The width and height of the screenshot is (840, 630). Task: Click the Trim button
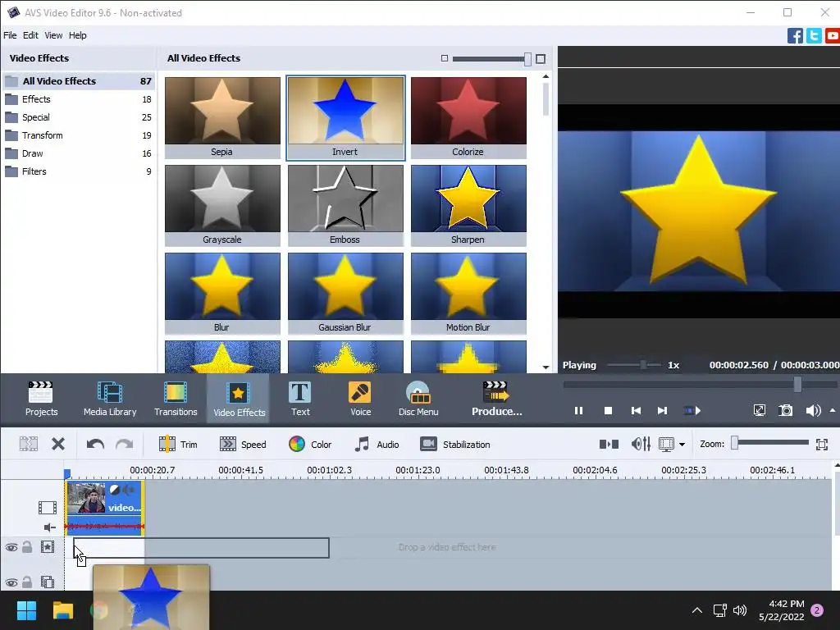(178, 444)
